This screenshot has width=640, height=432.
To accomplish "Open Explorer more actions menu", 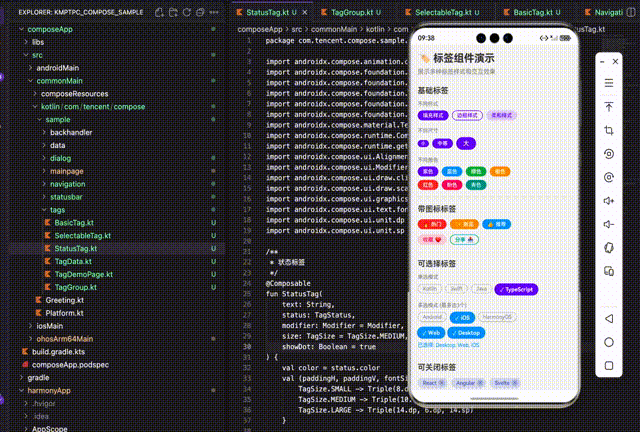I will tap(214, 12).
